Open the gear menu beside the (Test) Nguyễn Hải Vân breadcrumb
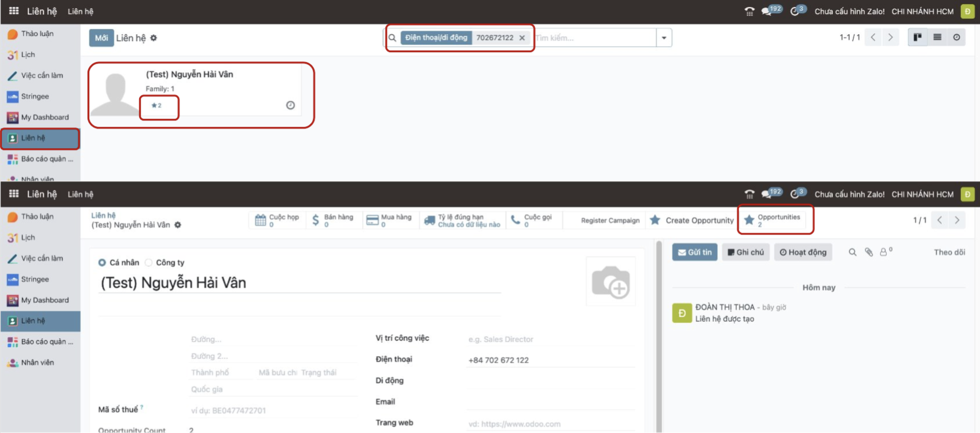Screen dimensions: 980x433 [178, 225]
